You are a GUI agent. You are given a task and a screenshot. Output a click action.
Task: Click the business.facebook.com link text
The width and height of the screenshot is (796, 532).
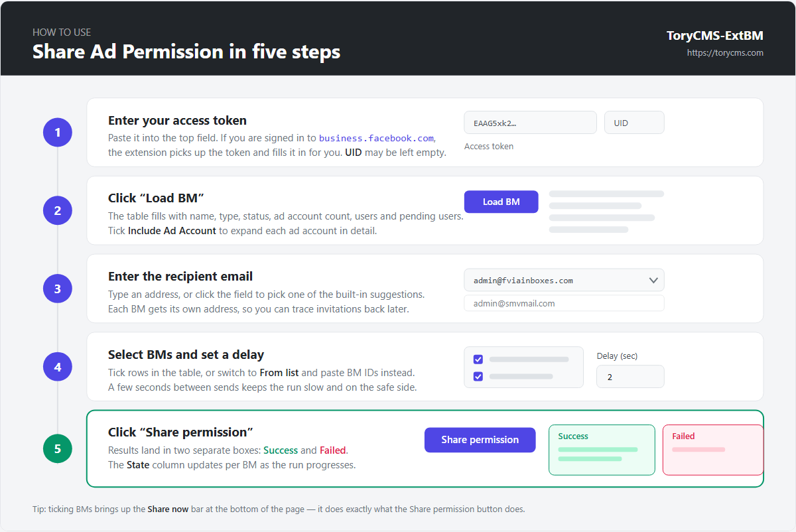376,138
